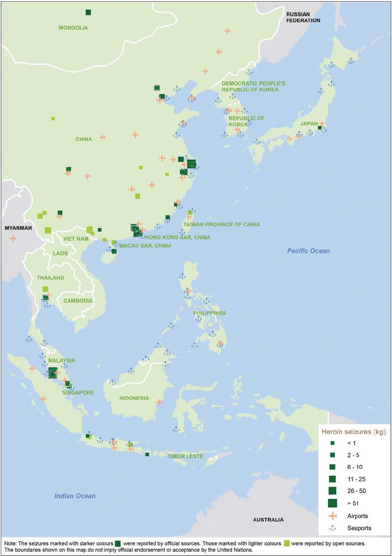392x556 pixels.
Task: Click the Indian Ocean label
Action: click(75, 496)
